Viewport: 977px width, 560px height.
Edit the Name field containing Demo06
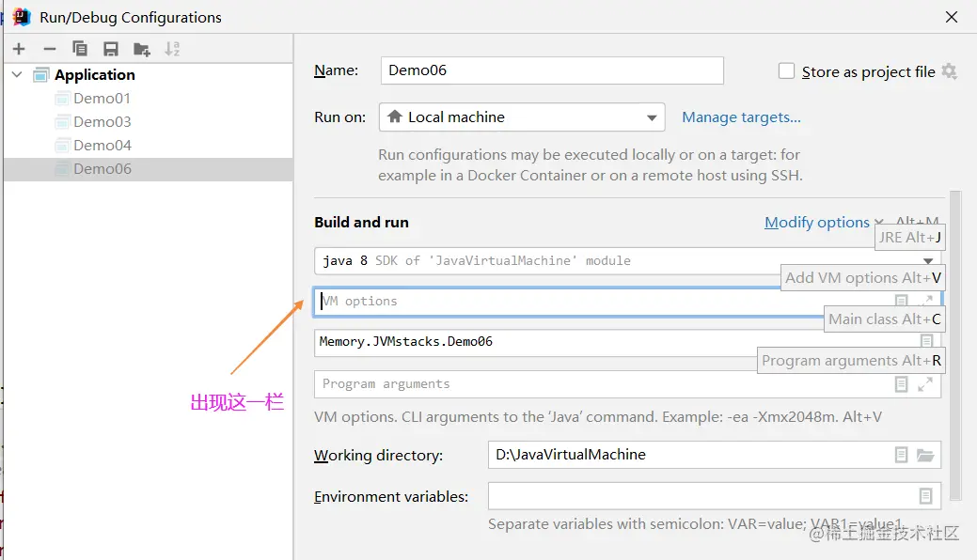(552, 70)
